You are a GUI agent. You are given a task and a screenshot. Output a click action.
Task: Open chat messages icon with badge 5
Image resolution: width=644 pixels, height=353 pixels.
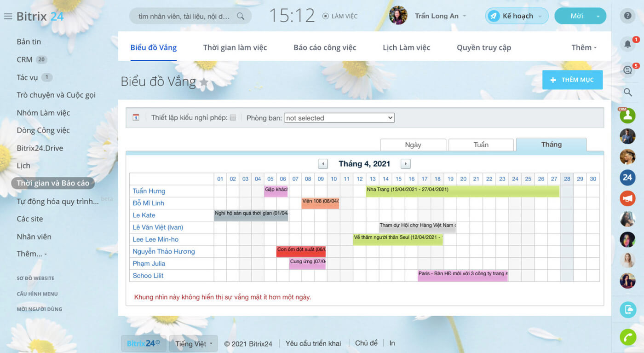click(627, 70)
